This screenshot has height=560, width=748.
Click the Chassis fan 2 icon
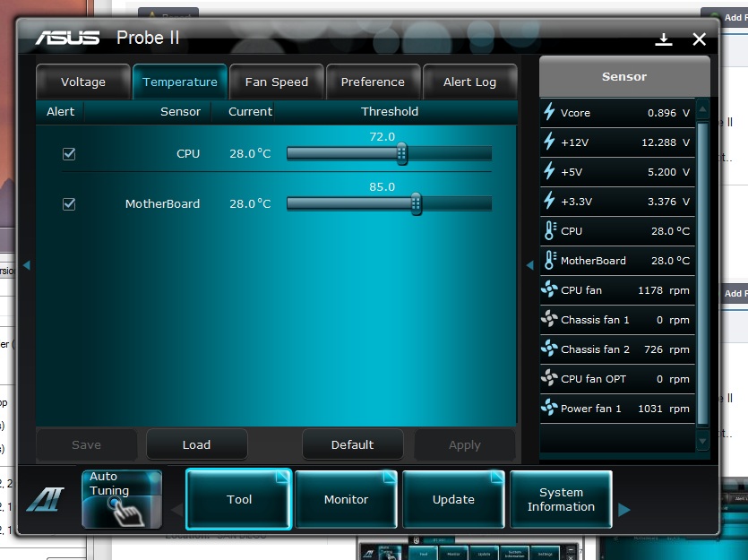tap(549, 349)
